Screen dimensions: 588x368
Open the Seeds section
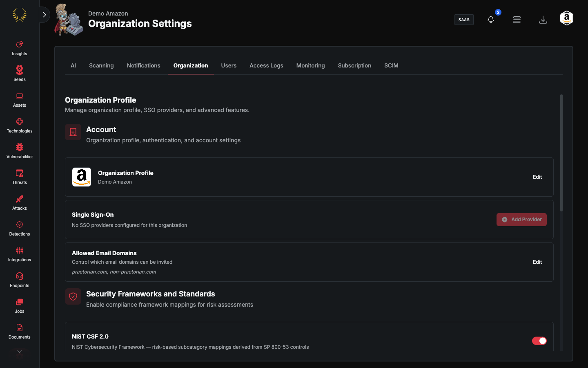click(19, 74)
